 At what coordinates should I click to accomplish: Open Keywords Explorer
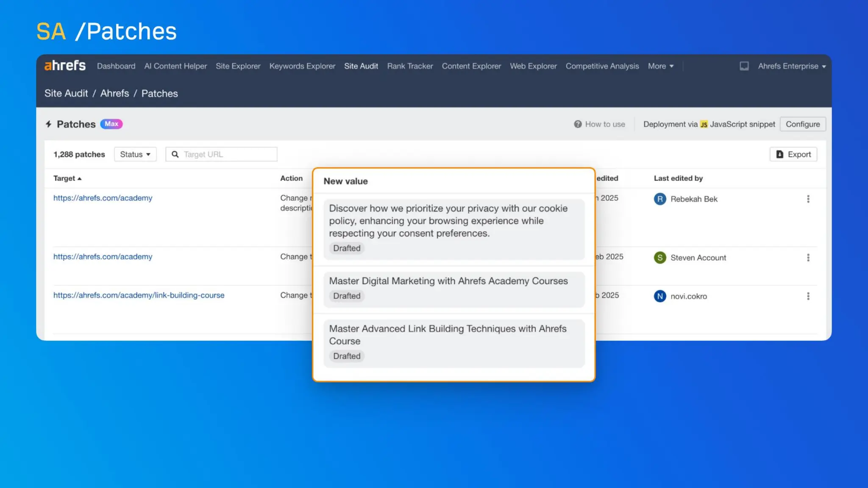(x=302, y=66)
